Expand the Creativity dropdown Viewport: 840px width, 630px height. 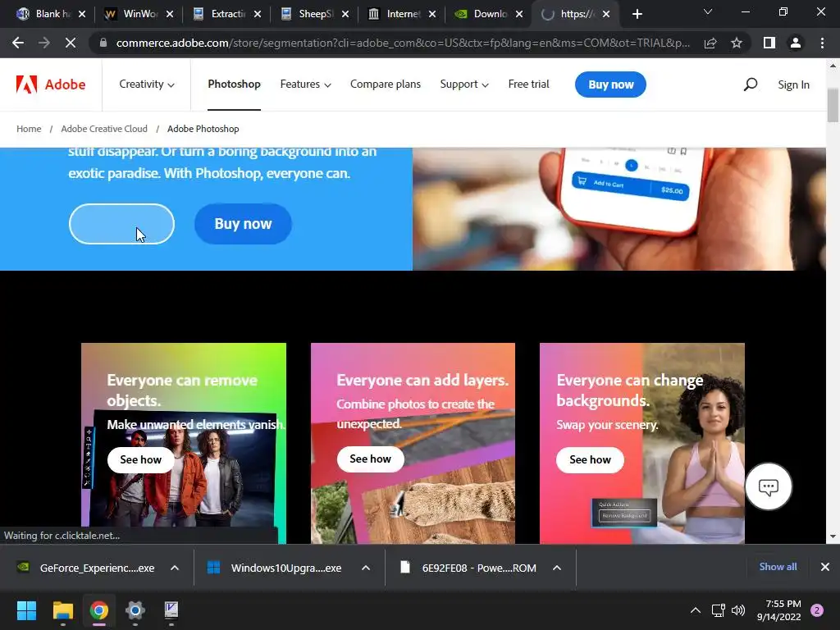click(147, 84)
